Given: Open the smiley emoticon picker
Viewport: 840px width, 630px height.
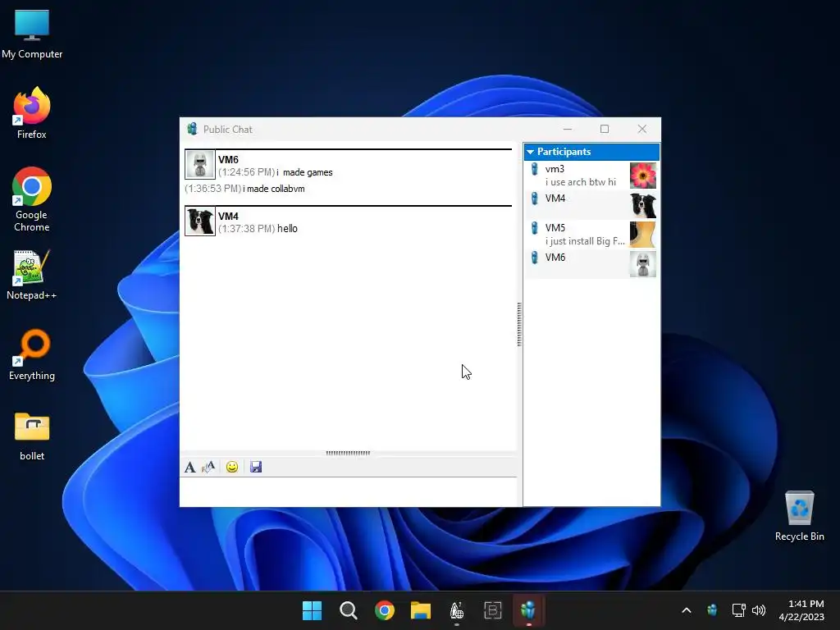Looking at the screenshot, I should coord(232,467).
